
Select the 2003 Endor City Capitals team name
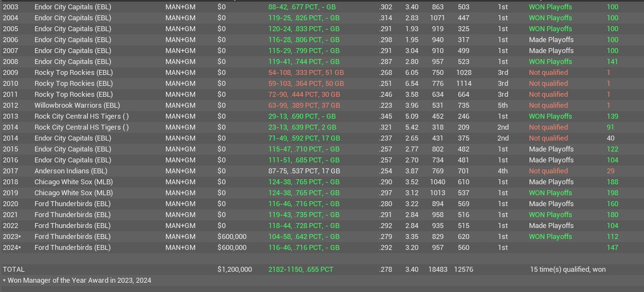point(73,7)
